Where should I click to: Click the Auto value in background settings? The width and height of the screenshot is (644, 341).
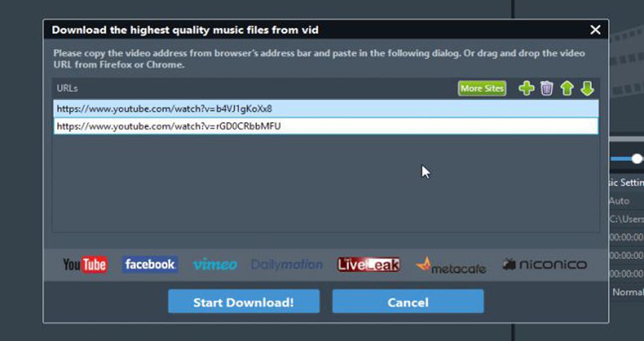click(x=619, y=201)
